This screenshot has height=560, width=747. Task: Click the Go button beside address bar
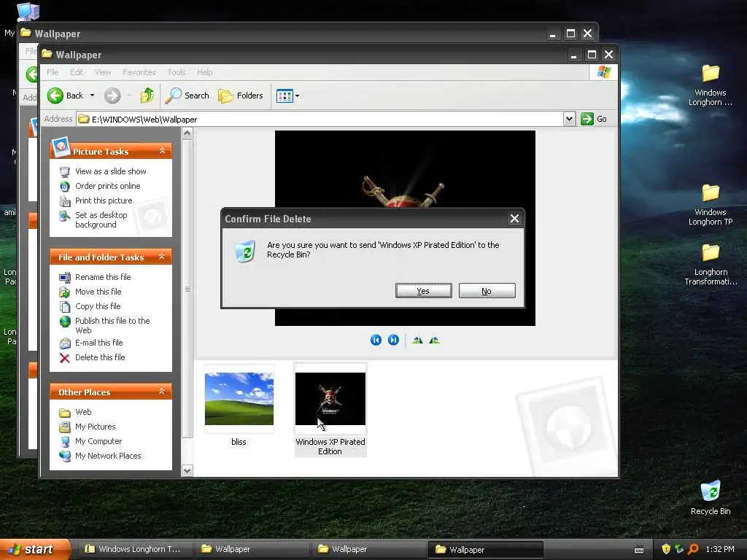coord(594,119)
